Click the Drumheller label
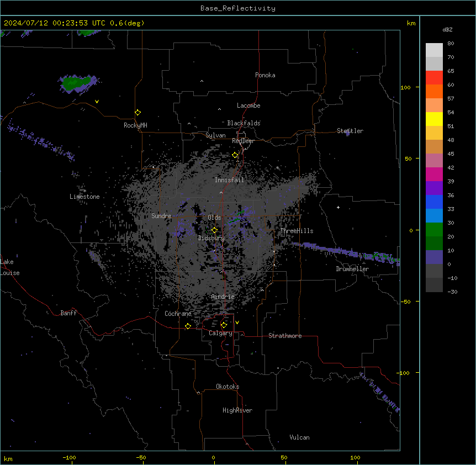Screen dimensions: 476x465 click(x=352, y=269)
